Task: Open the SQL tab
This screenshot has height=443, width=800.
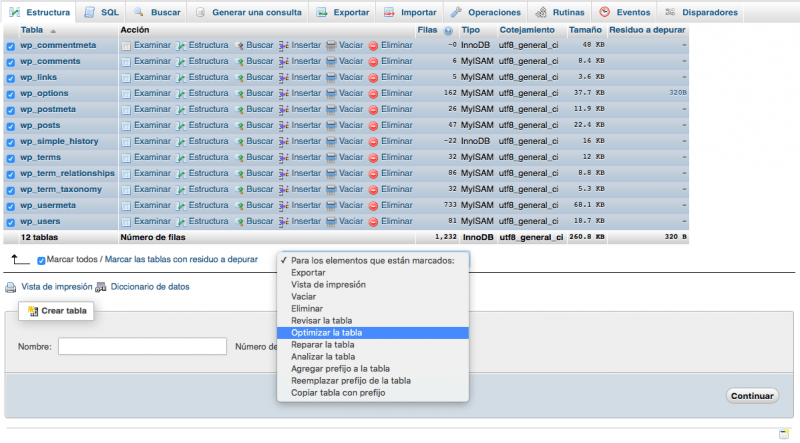Action: (101, 12)
